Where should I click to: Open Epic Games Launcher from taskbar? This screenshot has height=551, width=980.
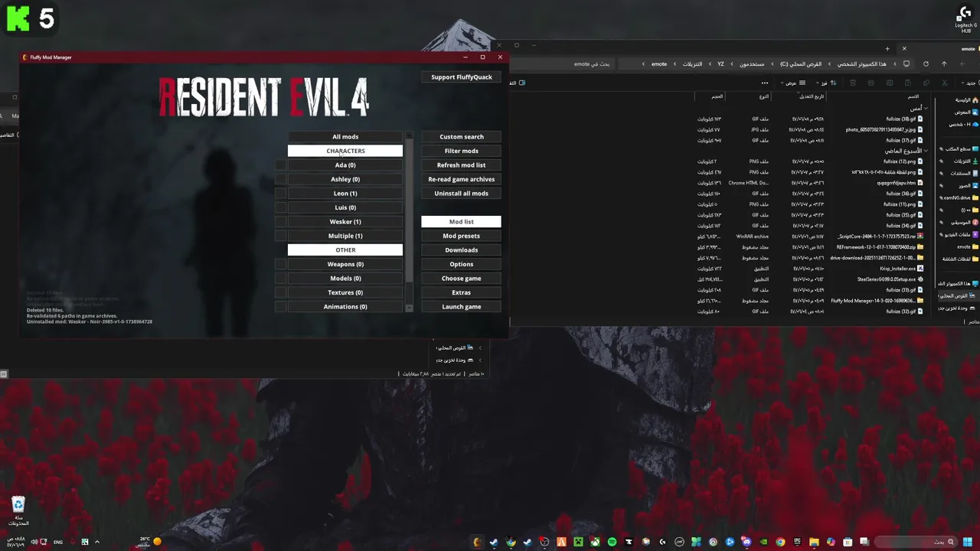coord(797,542)
